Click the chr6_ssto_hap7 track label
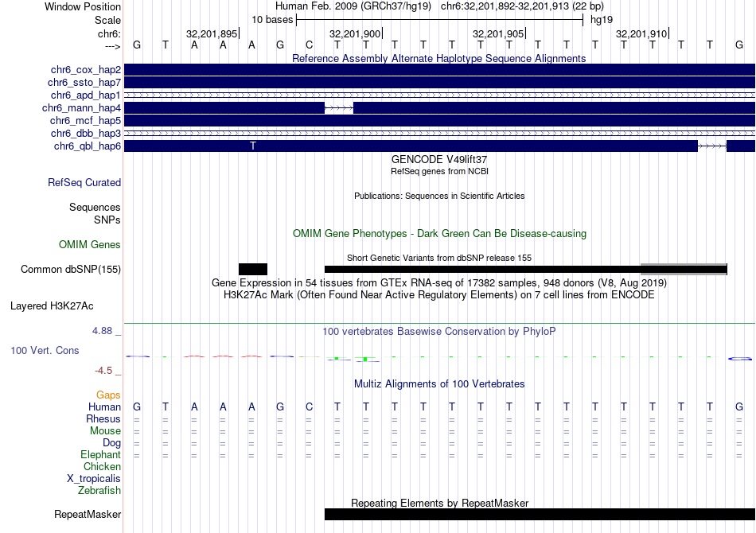 pos(84,83)
